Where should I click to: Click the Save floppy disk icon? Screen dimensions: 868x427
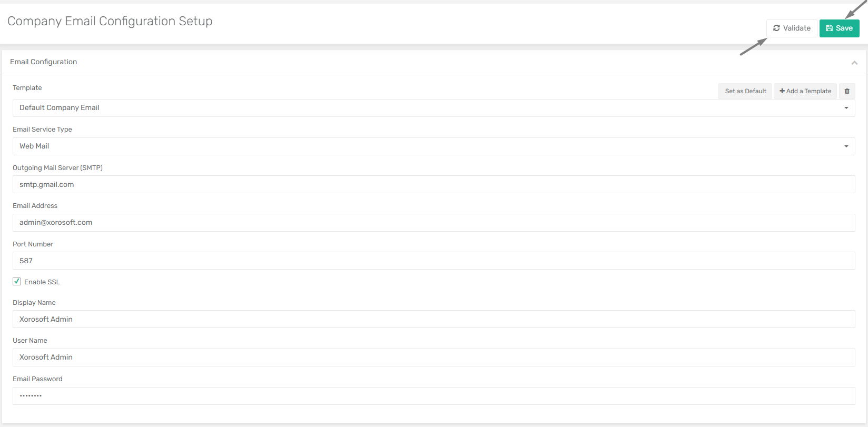(x=830, y=28)
